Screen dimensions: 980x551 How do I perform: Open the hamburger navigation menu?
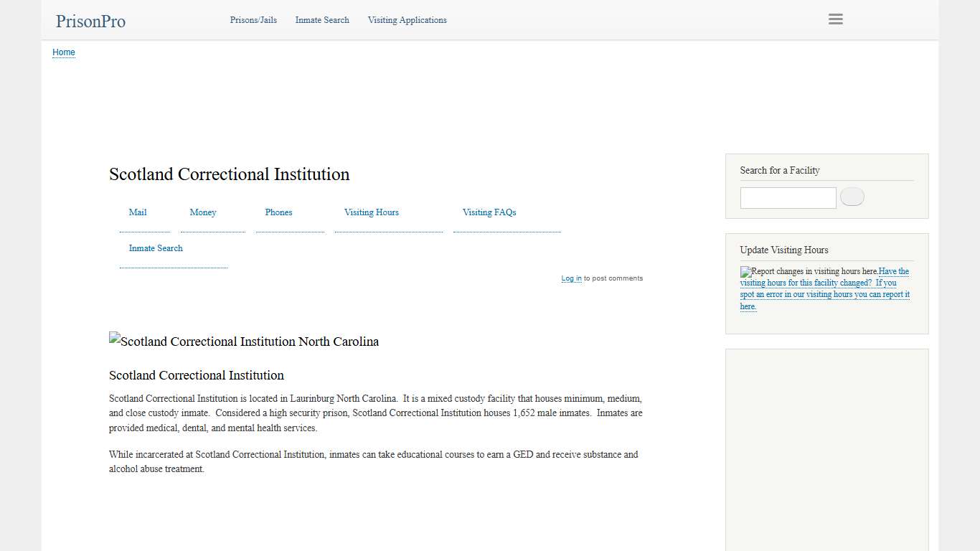835,19
